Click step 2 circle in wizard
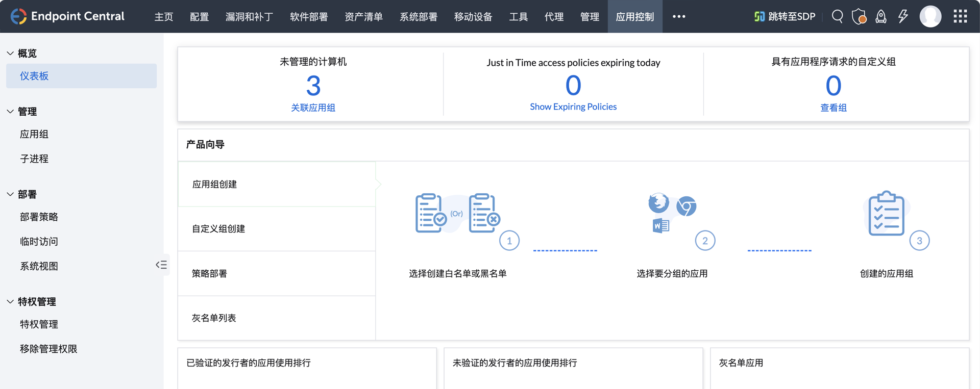The width and height of the screenshot is (980, 389). point(705,241)
